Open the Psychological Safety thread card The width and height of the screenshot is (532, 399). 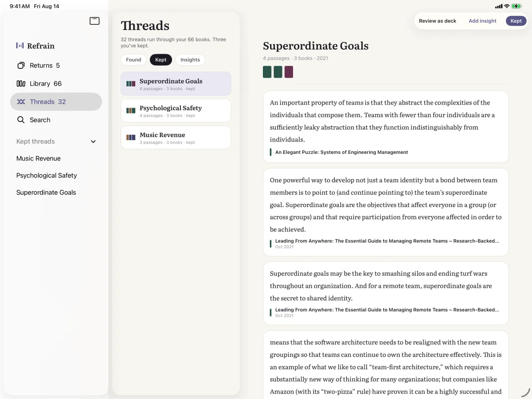[x=176, y=110]
